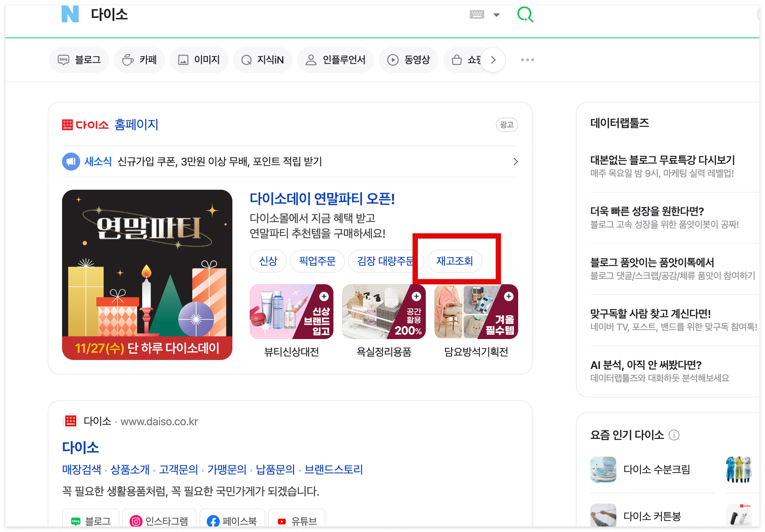The image size is (765, 532).
Task: Open Daiso's YouTube via its icon
Action: coord(281,521)
